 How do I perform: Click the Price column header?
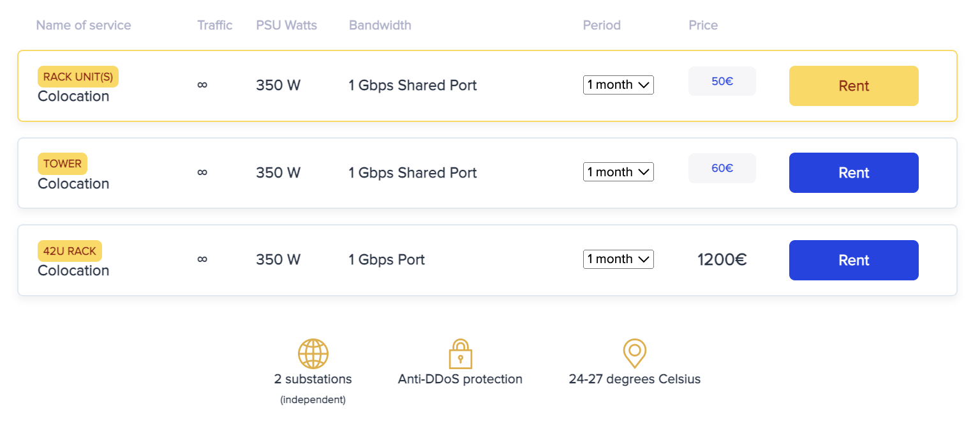703,26
